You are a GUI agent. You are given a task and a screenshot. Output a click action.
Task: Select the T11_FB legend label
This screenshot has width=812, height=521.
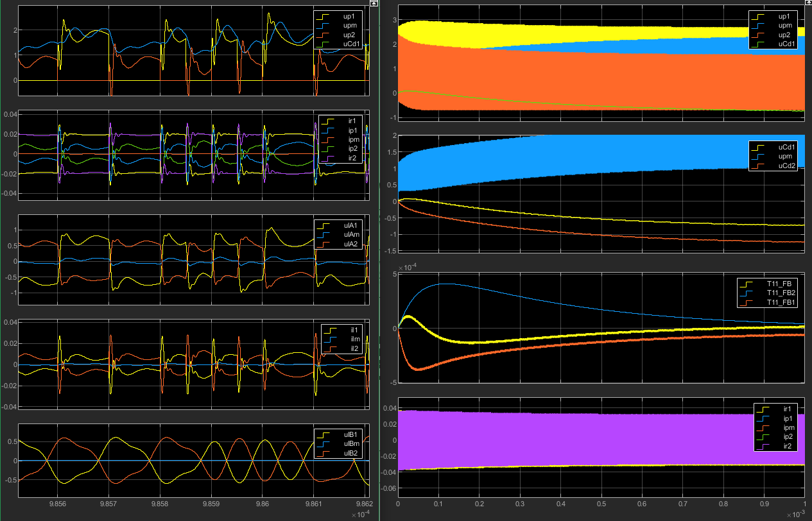tap(781, 283)
